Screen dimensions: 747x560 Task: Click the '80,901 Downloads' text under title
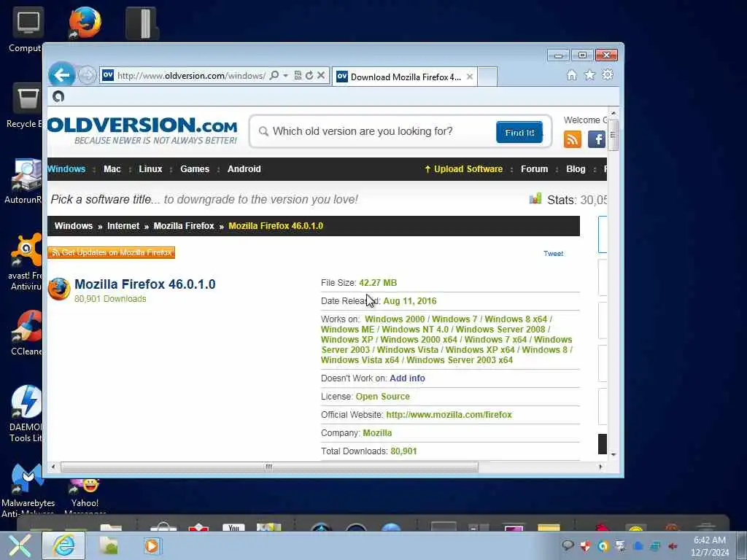(x=110, y=299)
